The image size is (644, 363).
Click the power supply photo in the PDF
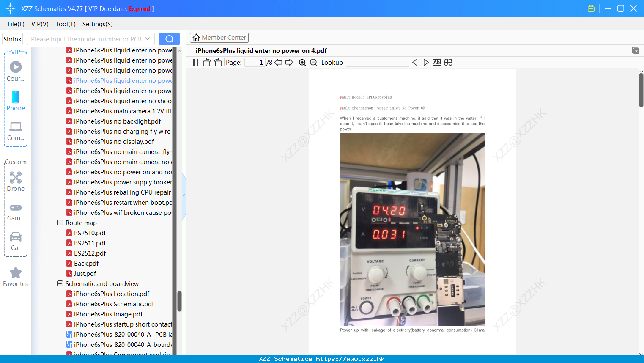(x=412, y=229)
